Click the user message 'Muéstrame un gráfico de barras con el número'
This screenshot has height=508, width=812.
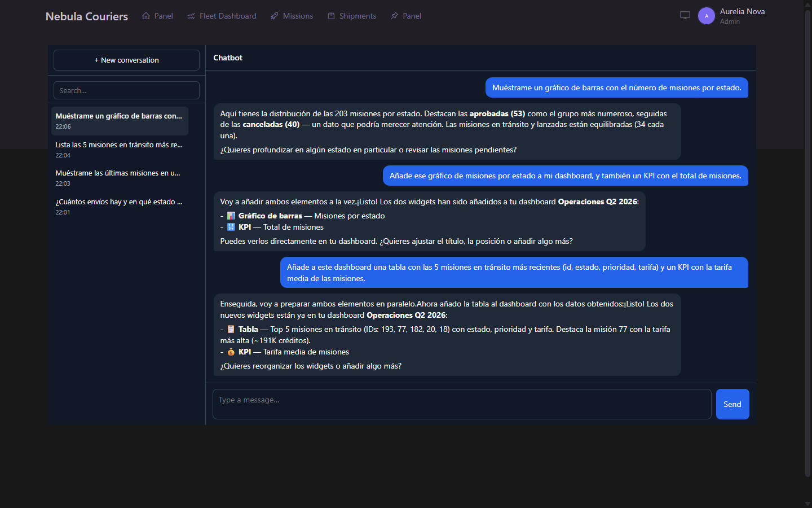pos(617,87)
